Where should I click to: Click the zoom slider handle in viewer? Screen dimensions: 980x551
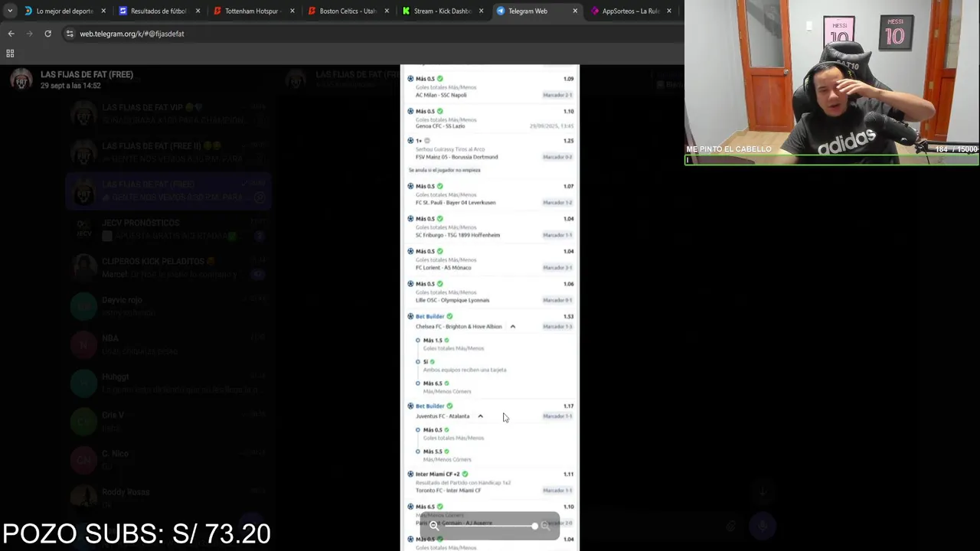(x=534, y=526)
